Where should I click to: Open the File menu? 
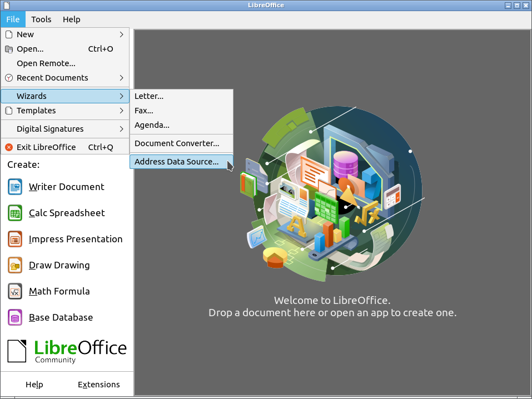[13, 19]
